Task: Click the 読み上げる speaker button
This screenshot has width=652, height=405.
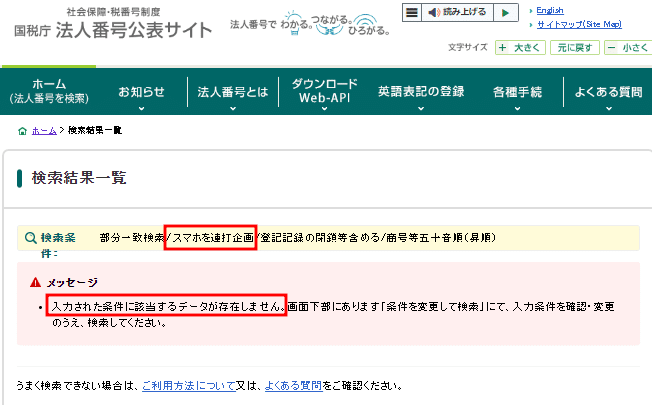Action: [457, 13]
